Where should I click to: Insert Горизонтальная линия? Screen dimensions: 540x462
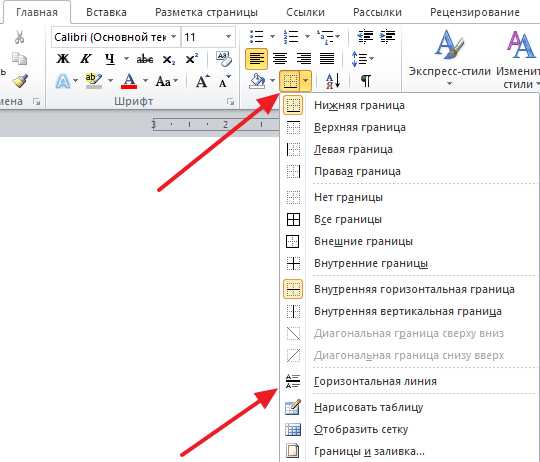pos(409,381)
